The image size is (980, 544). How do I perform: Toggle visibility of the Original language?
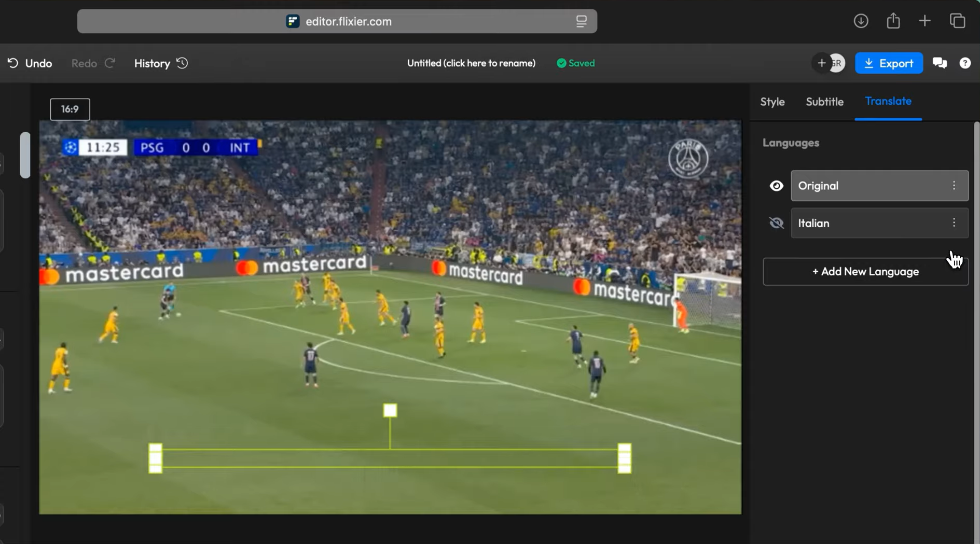click(777, 185)
